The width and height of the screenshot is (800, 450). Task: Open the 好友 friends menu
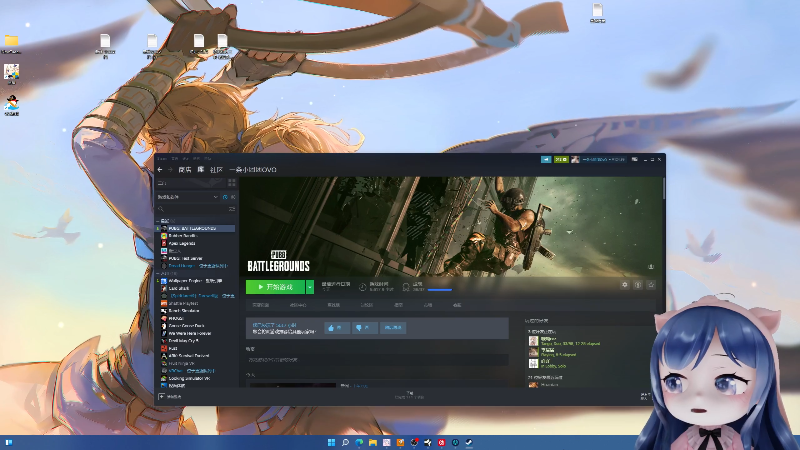186,159
